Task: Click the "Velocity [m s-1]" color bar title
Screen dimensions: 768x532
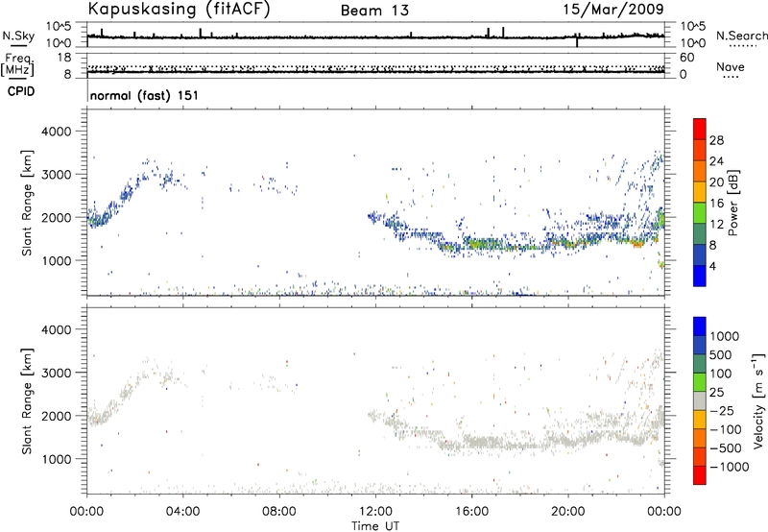Action: click(x=758, y=400)
